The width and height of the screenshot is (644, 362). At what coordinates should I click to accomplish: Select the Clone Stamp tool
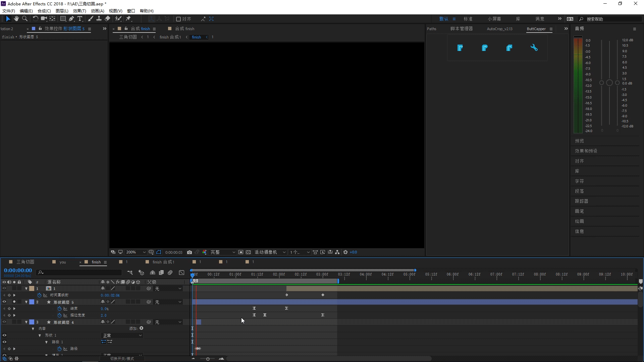point(99,19)
